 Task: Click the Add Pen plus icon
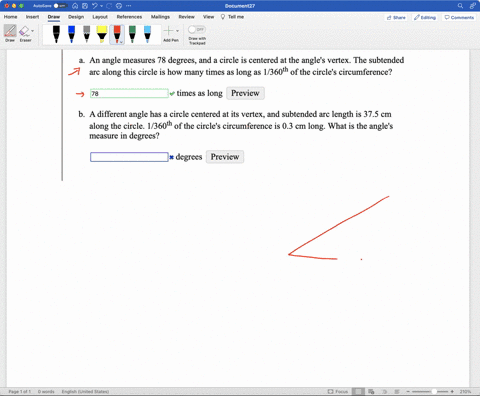pyautogui.click(x=169, y=31)
